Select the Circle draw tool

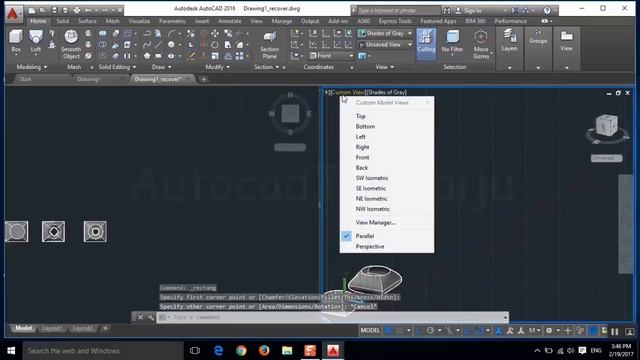pyautogui.click(x=171, y=44)
